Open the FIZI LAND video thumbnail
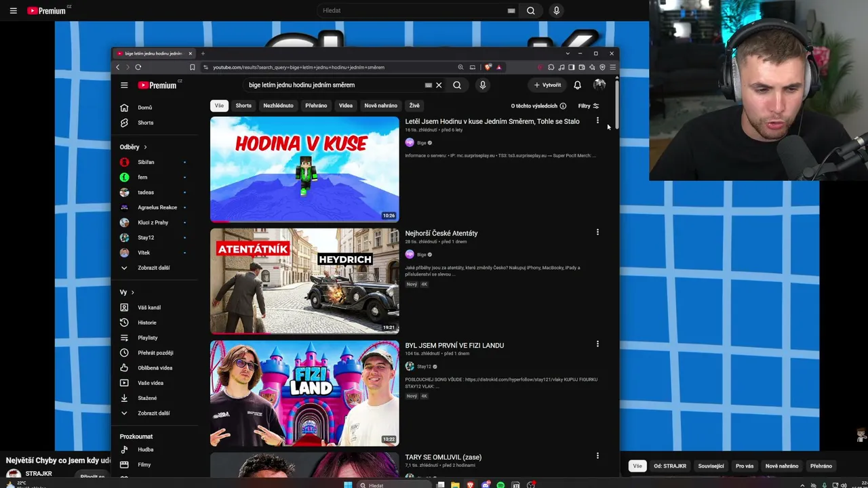The image size is (868, 488). coord(304,393)
